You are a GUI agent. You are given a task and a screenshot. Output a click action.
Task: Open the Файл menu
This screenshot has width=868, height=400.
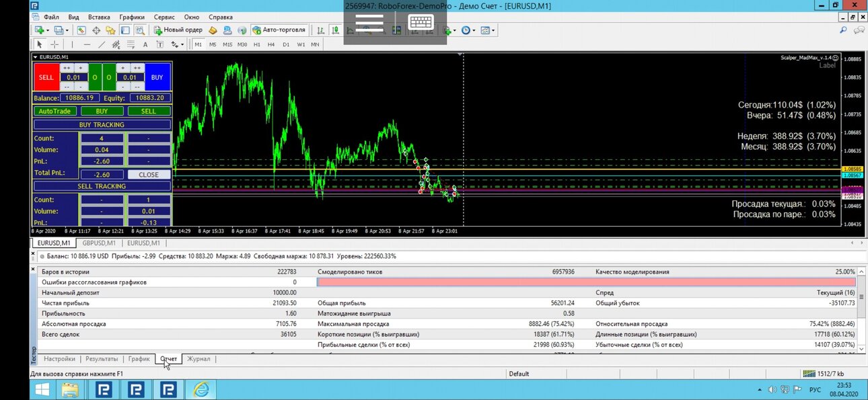click(x=50, y=17)
